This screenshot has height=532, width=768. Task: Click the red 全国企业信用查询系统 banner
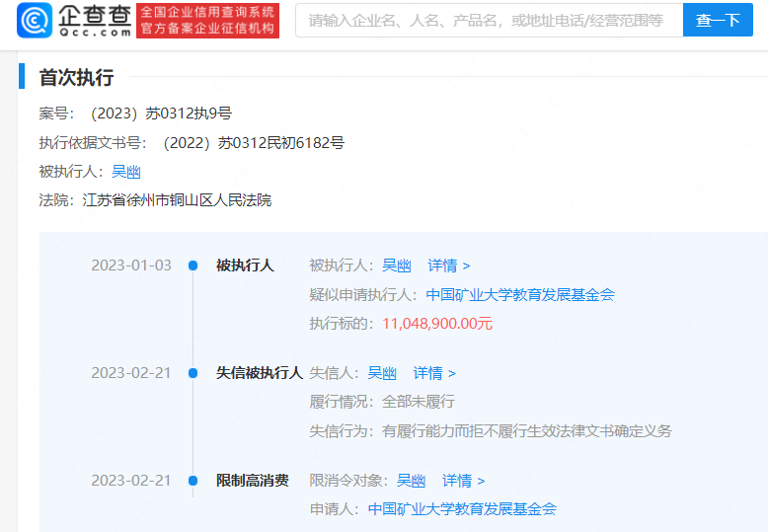[207, 20]
